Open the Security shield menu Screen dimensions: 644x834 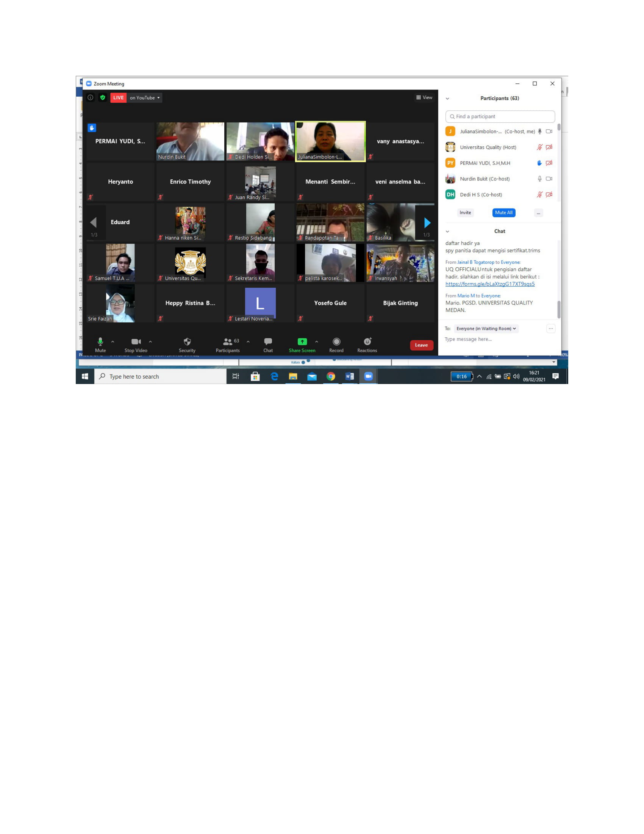pos(187,345)
